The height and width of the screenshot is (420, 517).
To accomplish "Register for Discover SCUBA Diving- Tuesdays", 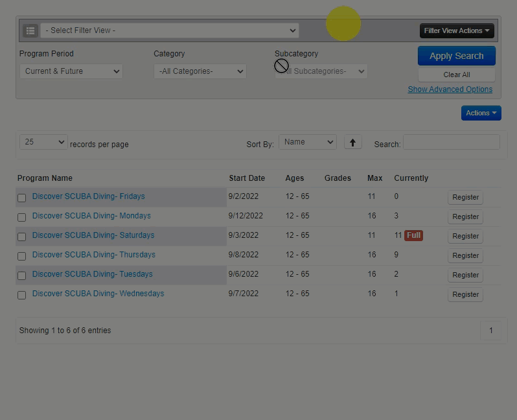I will click(465, 275).
